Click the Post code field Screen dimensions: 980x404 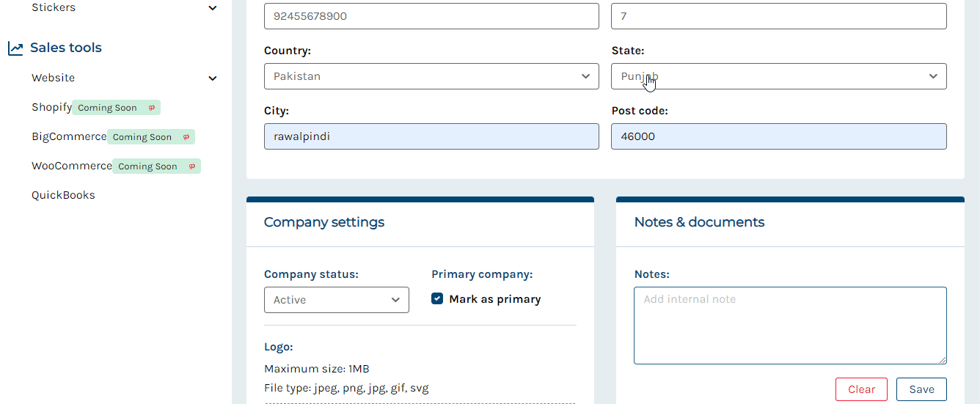coord(778,136)
